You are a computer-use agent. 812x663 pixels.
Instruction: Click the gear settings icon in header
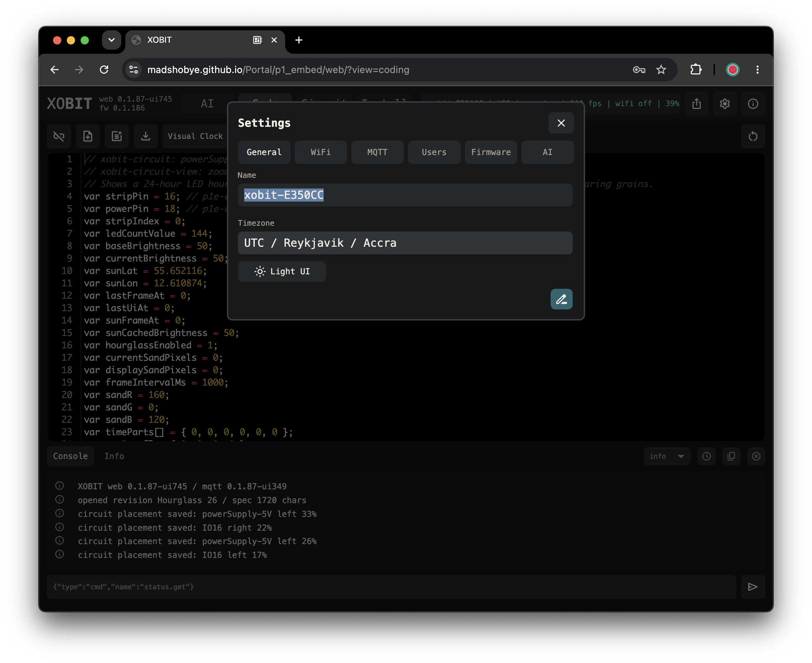[725, 103]
